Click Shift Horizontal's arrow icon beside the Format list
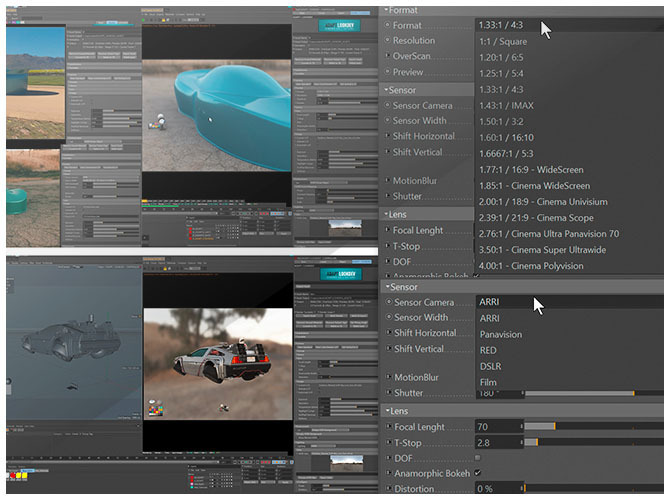The image size is (670, 500). (x=387, y=136)
